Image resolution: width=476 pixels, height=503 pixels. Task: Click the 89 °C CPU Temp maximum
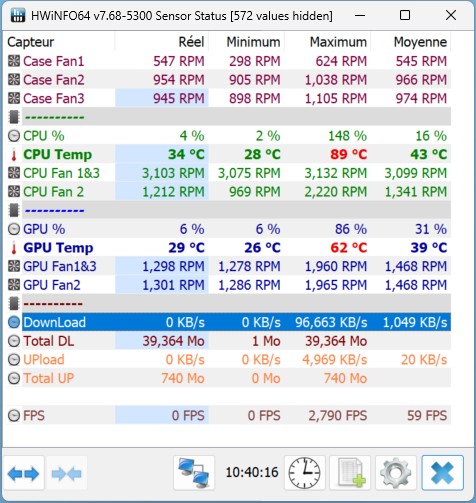coord(348,155)
